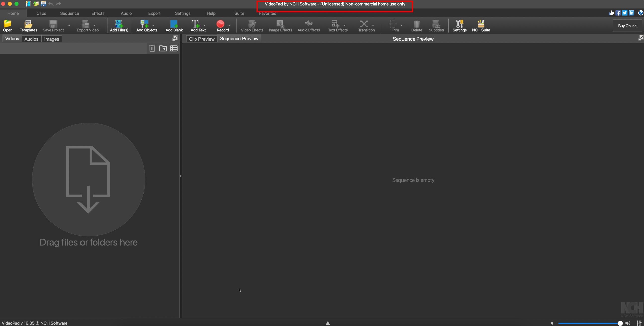
Task: Click the Buy Online button
Action: point(627,26)
